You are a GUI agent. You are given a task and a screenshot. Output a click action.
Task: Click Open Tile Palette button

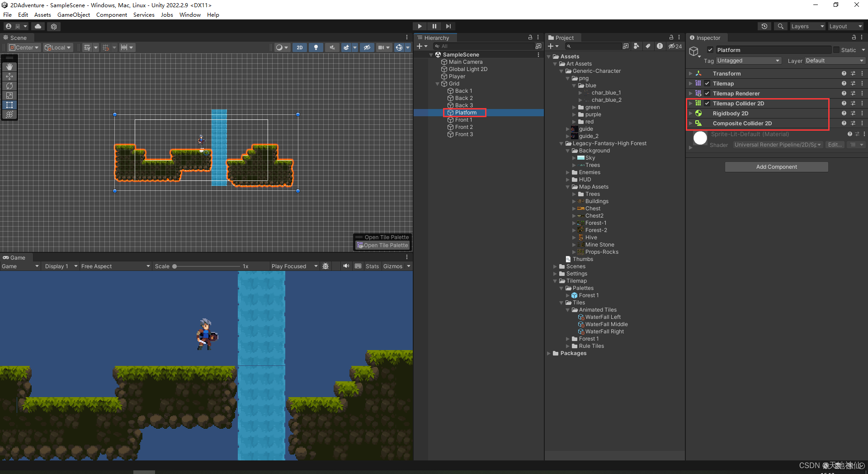tap(382, 245)
